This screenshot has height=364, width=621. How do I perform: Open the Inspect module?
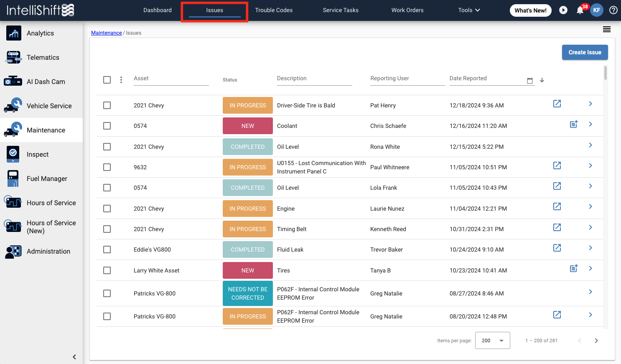(41, 154)
